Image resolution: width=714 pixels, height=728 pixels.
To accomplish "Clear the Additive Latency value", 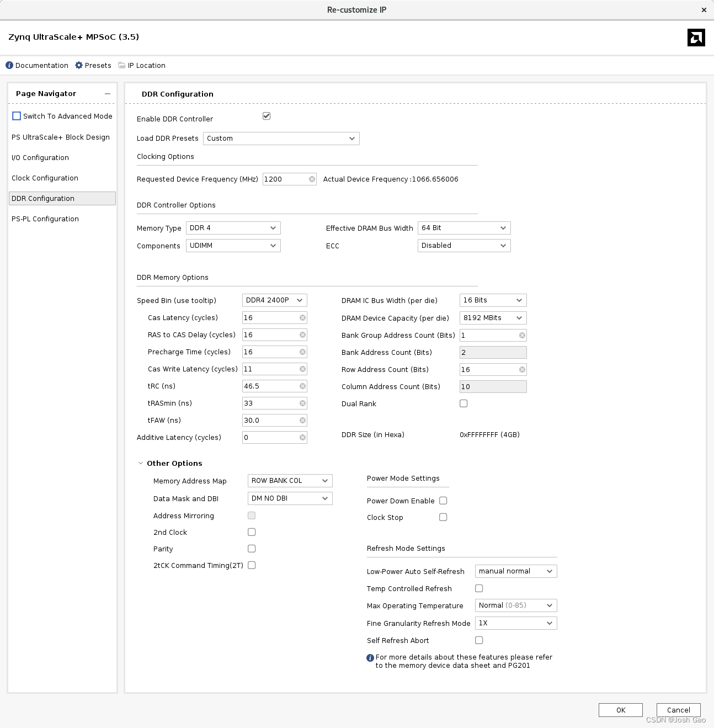I will (x=302, y=438).
